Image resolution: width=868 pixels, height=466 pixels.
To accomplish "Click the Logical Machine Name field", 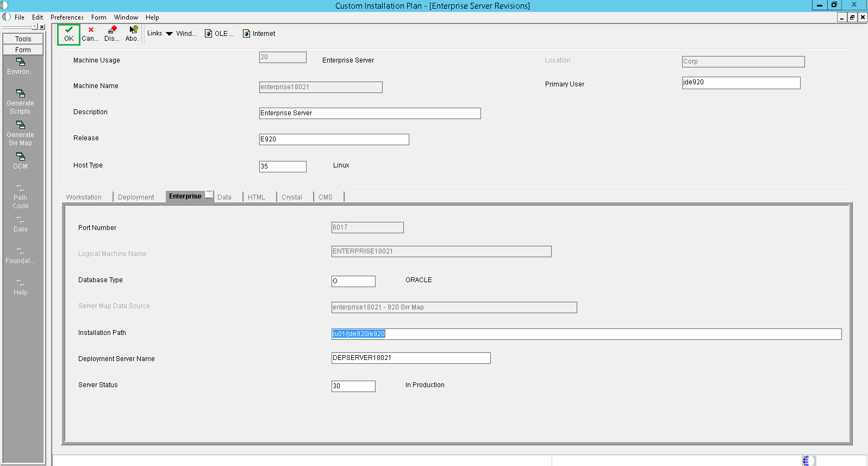I will 441,251.
